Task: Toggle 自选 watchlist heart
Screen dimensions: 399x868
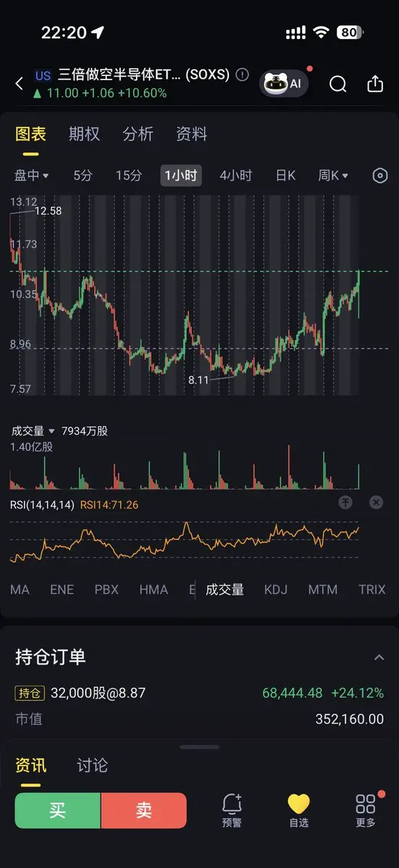Action: pyautogui.click(x=299, y=810)
